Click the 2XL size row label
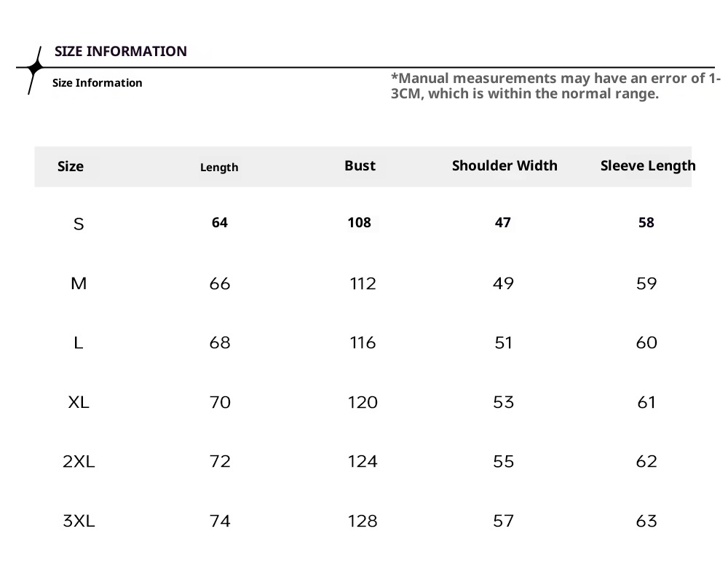The width and height of the screenshot is (728, 566). point(79,462)
